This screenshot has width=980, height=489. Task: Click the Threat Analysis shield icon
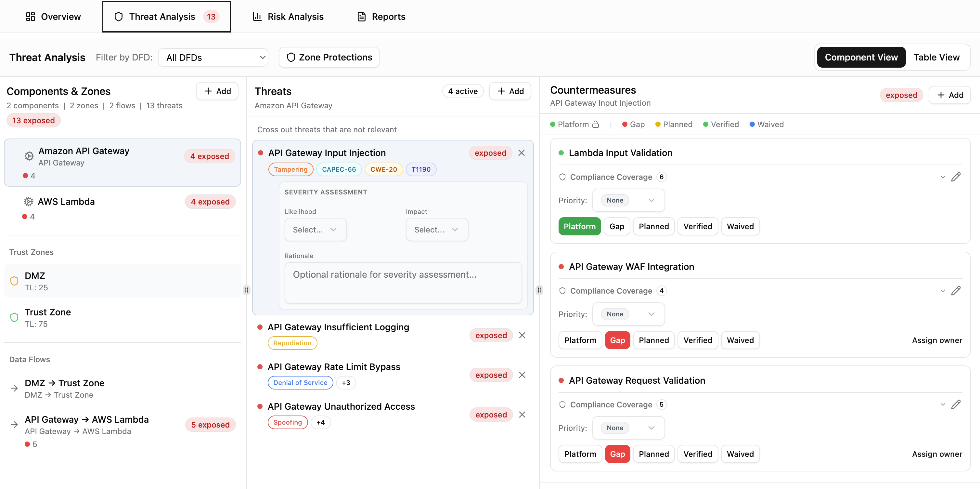click(x=119, y=16)
